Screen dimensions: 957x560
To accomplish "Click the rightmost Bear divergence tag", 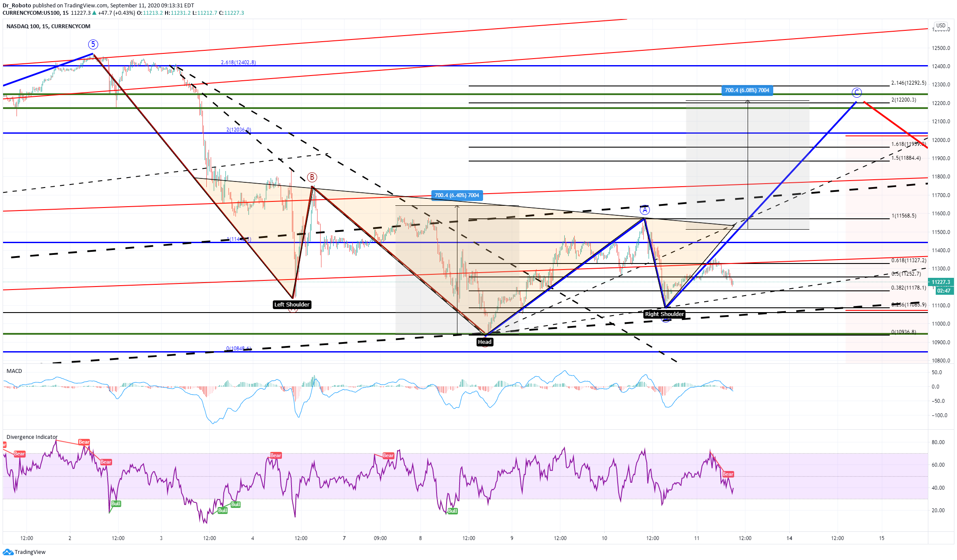I will click(728, 474).
